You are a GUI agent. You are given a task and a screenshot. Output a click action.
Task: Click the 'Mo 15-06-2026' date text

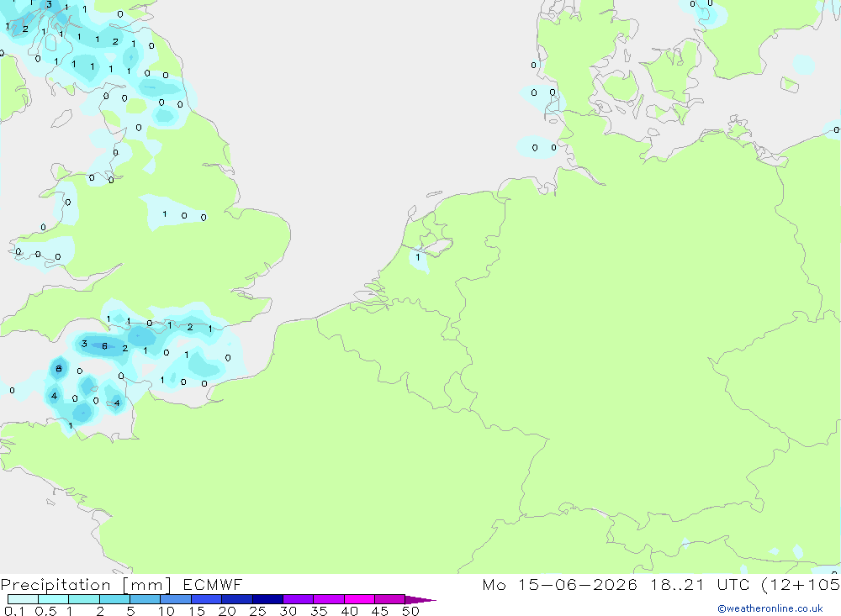(x=559, y=585)
